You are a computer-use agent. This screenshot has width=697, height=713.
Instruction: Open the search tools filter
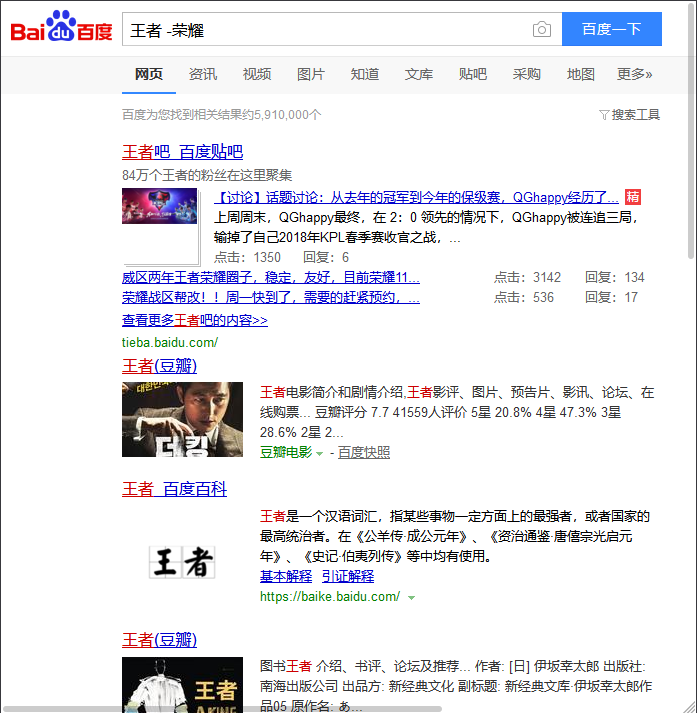click(x=629, y=115)
